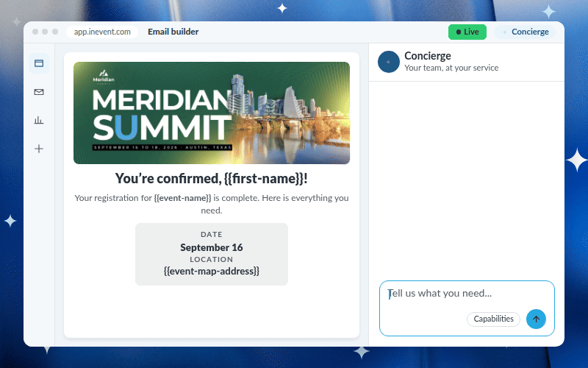Viewport: 588px width, 368px height.
Task: Click the Capabilities button
Action: pyautogui.click(x=493, y=319)
